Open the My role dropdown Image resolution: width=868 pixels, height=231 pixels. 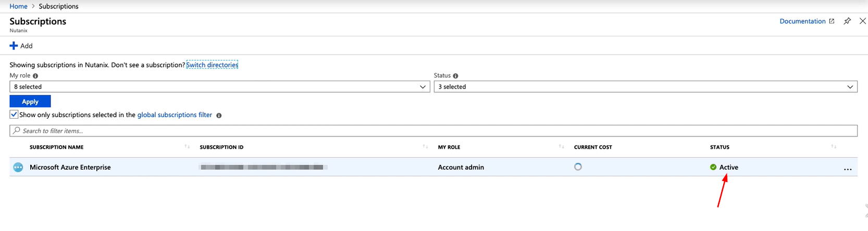pyautogui.click(x=219, y=87)
